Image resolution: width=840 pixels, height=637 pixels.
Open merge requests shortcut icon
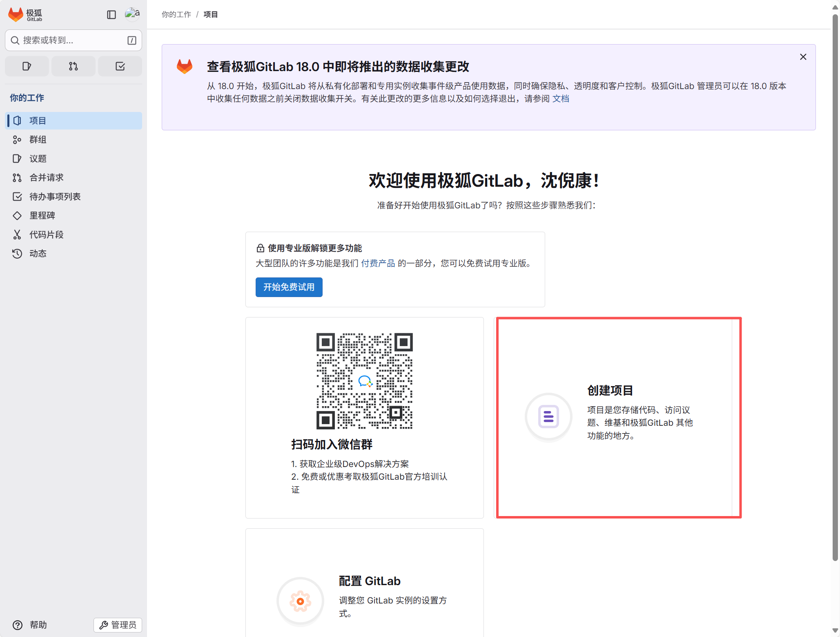[x=74, y=66]
